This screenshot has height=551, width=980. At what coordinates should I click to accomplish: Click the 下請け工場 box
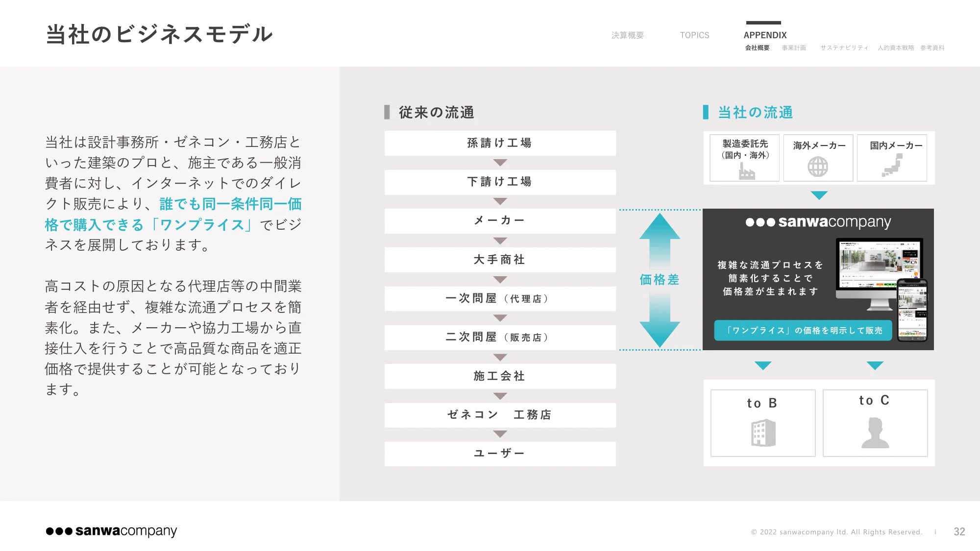[x=500, y=182]
